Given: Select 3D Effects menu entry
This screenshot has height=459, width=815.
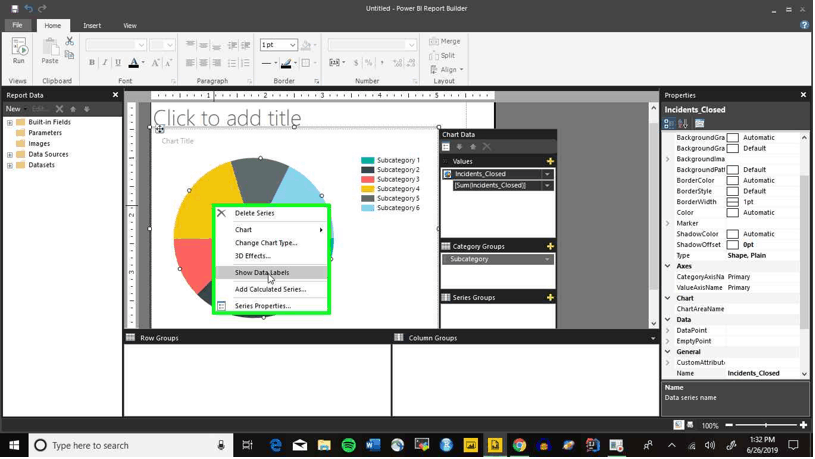Looking at the screenshot, I should pos(271,256).
